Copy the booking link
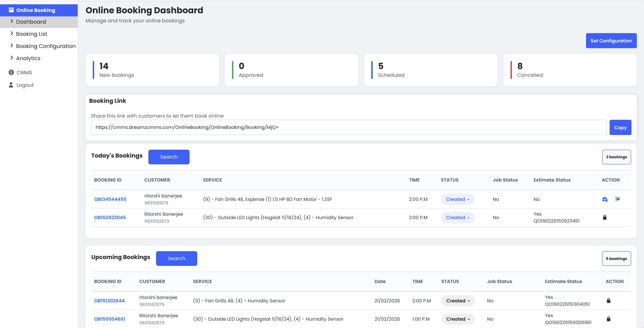The height and width of the screenshot is (328, 644). coord(620,127)
